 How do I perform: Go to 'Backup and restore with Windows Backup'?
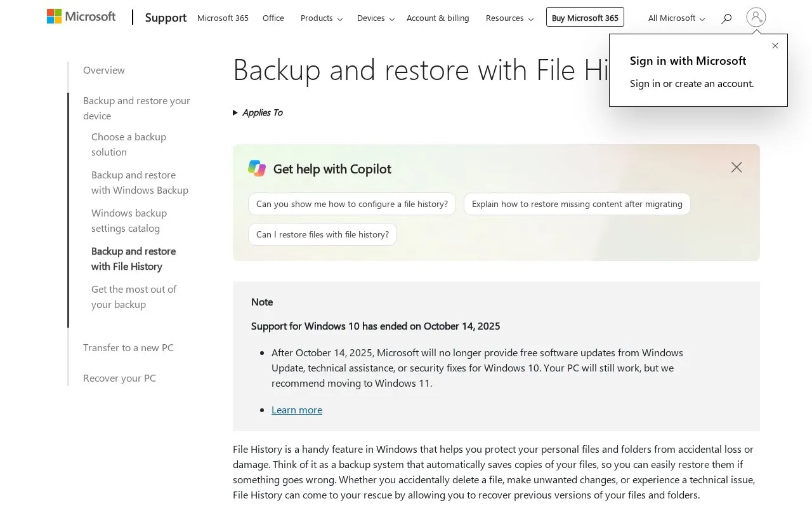coord(140,182)
